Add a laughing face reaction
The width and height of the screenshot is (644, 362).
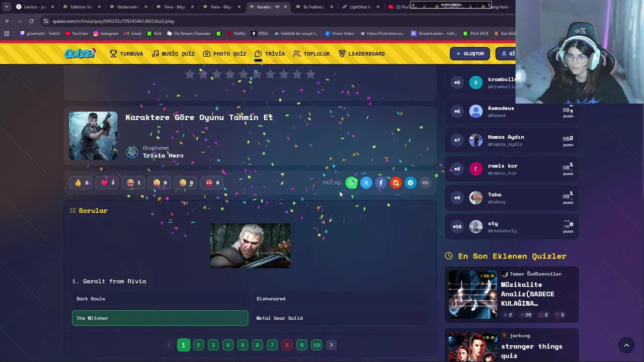(133, 183)
